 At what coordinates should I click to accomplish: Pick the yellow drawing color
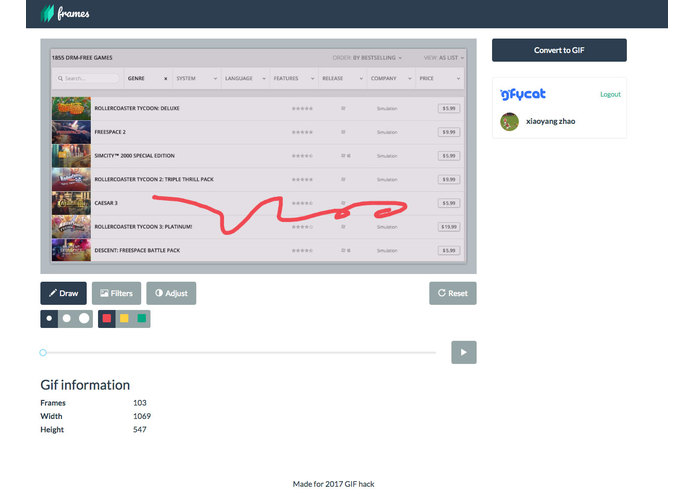pyautogui.click(x=124, y=319)
